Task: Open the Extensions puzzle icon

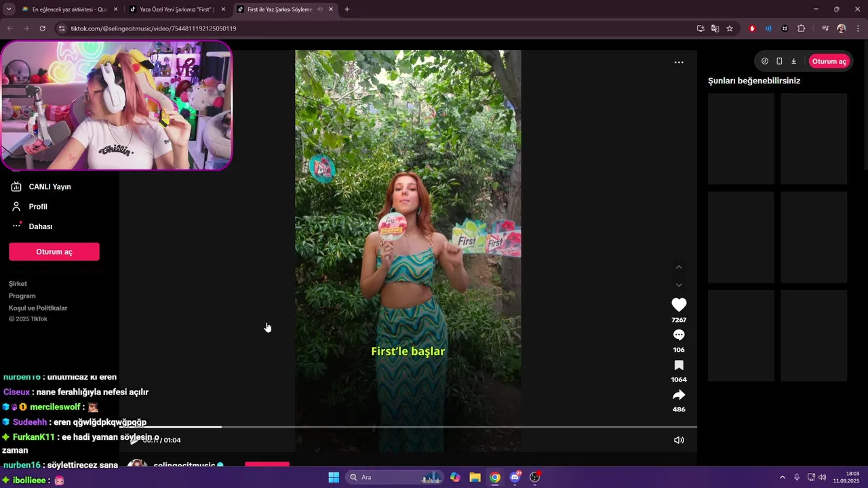Action: click(801, 28)
